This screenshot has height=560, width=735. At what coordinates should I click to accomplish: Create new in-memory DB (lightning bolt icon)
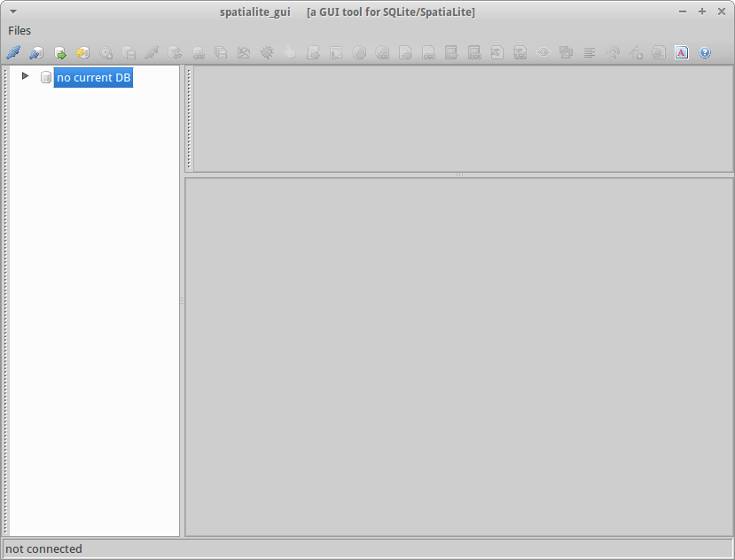[82, 52]
